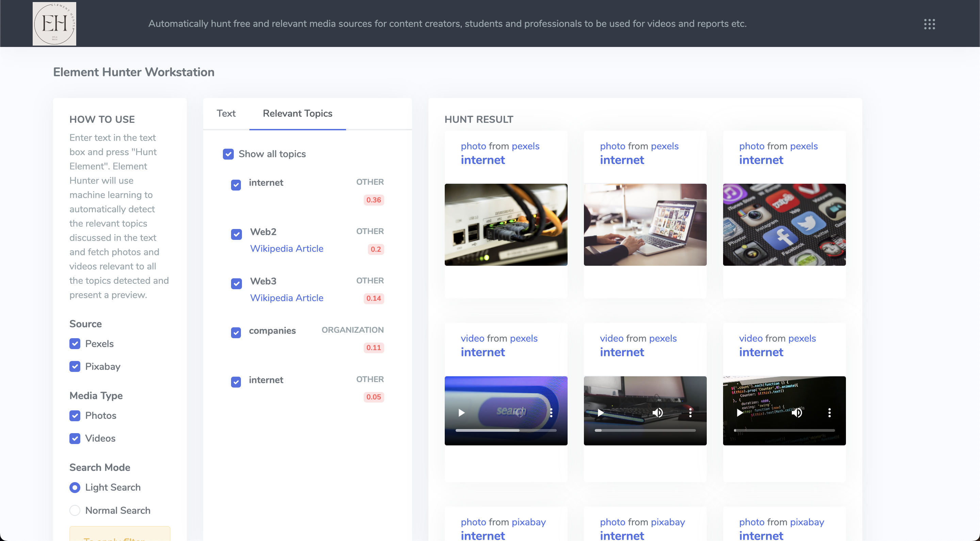The height and width of the screenshot is (541, 980).
Task: Click the 0.2 score badge for Web2
Action: (x=375, y=249)
